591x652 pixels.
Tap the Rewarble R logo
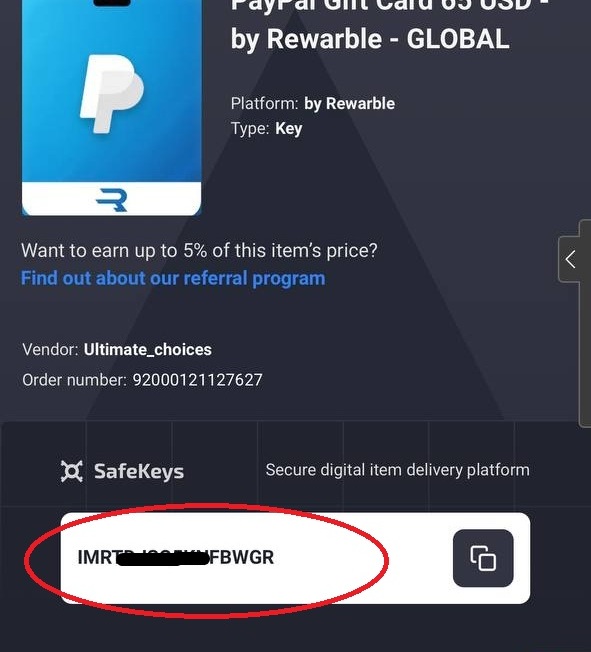111,200
